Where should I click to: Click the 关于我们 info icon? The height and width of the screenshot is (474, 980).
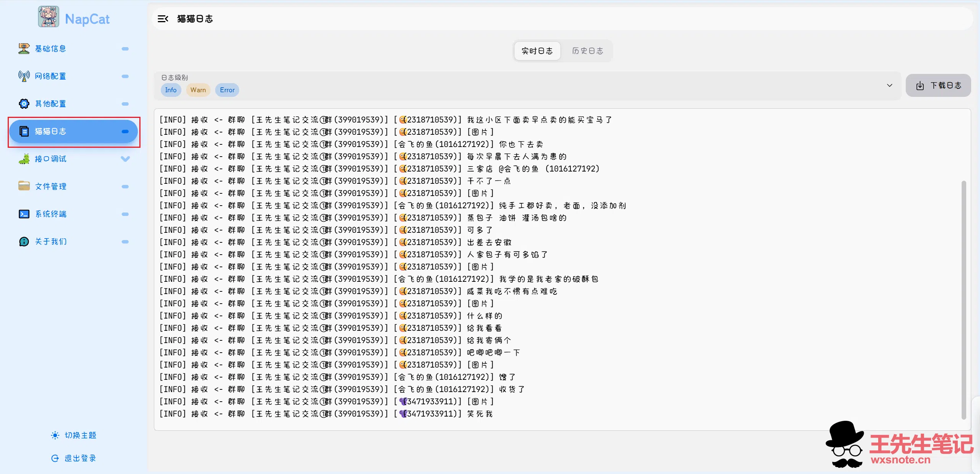24,241
